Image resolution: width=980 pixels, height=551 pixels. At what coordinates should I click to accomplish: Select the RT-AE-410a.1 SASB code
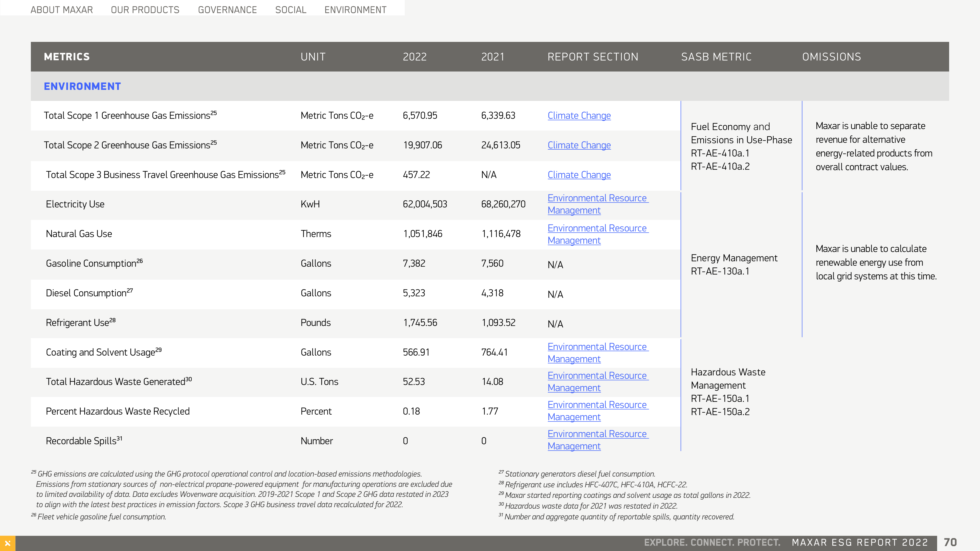point(720,153)
